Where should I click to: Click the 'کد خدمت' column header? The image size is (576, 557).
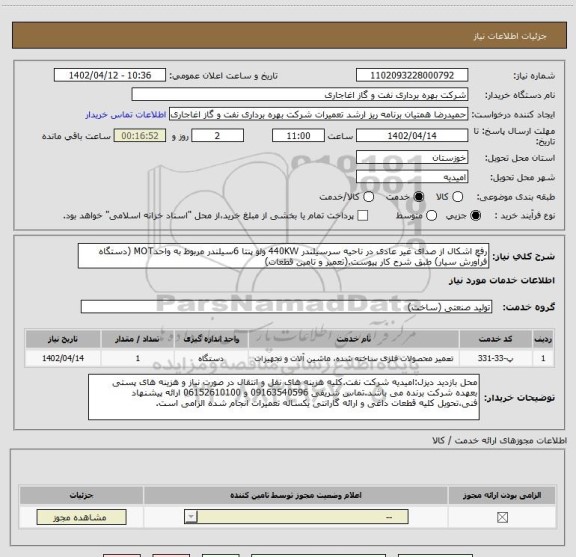pyautogui.click(x=495, y=339)
